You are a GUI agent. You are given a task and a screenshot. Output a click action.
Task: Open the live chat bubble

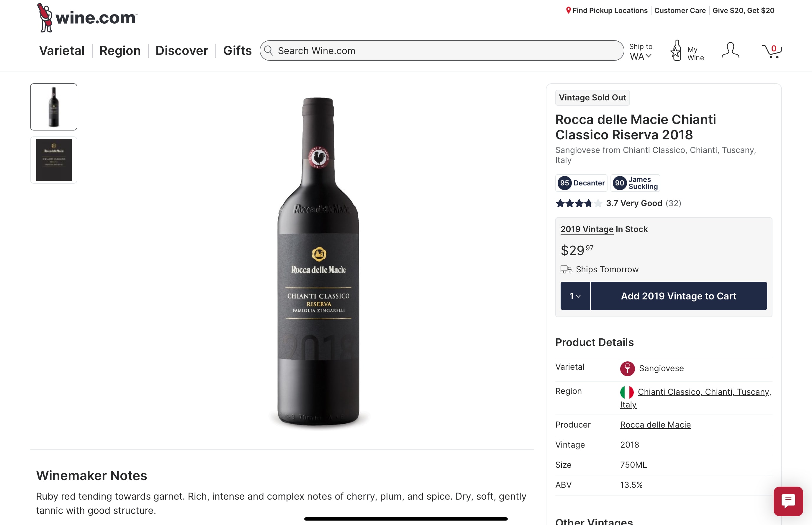788,501
